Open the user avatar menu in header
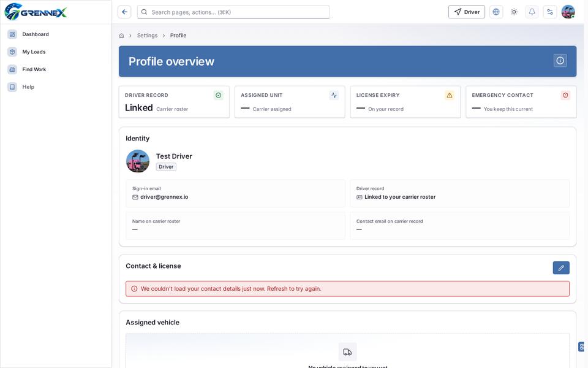588x368 pixels. click(x=568, y=12)
